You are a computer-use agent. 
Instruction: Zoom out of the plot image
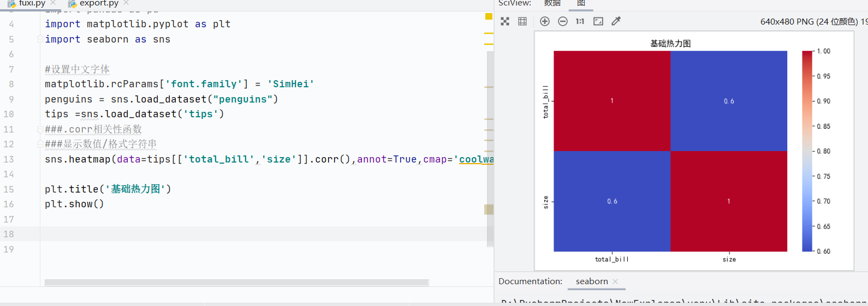563,21
